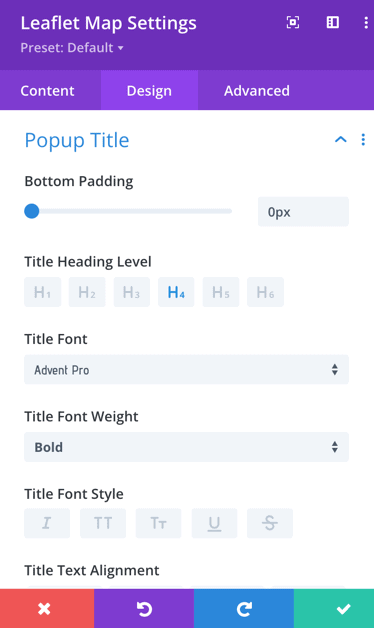Screen dimensions: 374x628
Task: Toggle uppercase TT font style
Action: [x=103, y=523]
